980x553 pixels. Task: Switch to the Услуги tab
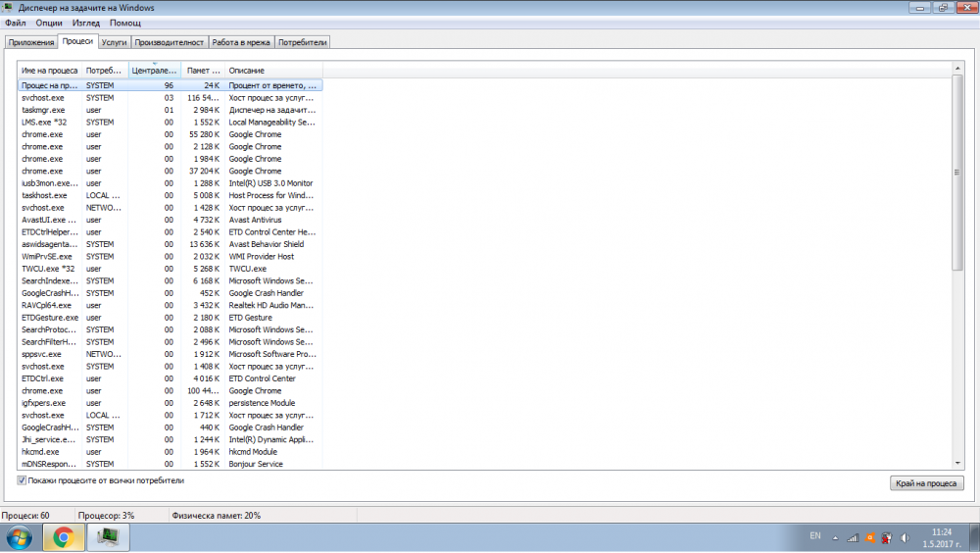pyautogui.click(x=114, y=42)
